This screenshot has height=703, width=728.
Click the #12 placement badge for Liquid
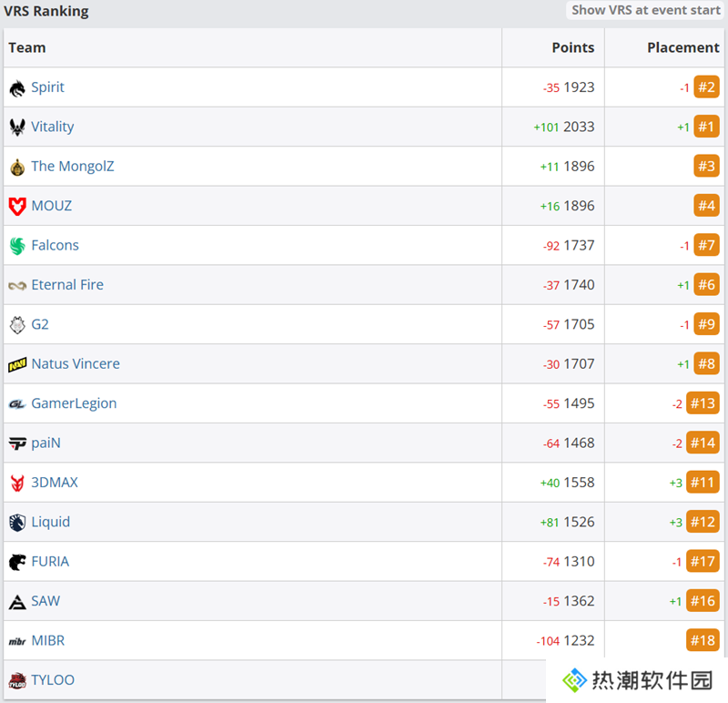click(x=703, y=521)
